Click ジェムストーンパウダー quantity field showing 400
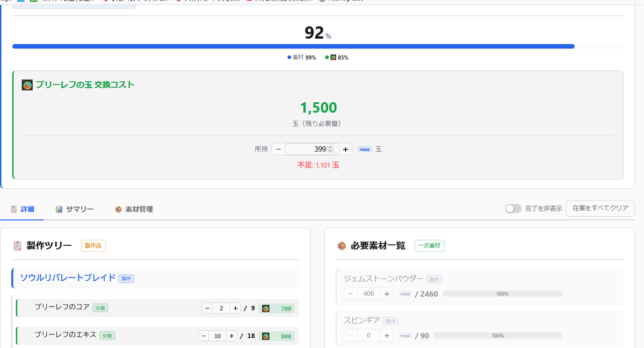The image size is (644, 348). 369,294
